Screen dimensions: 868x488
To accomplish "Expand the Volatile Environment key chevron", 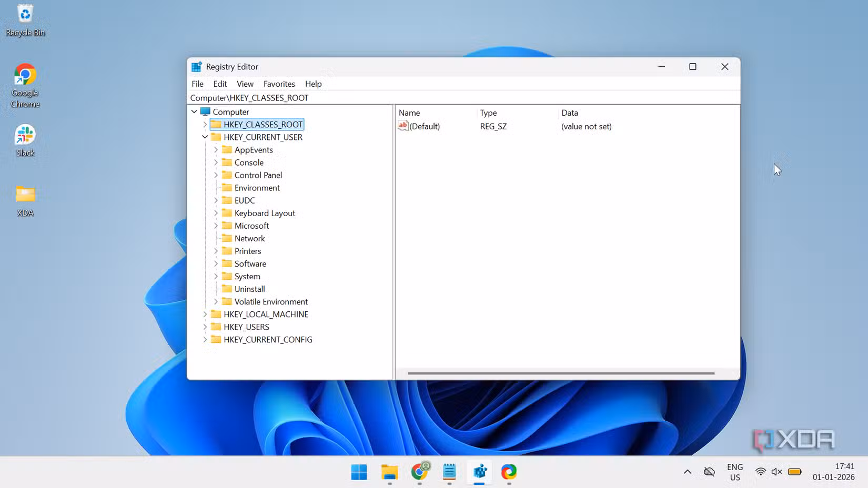I will click(x=216, y=301).
